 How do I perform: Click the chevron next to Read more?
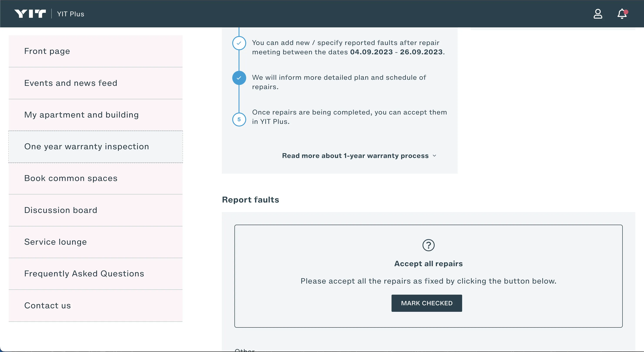click(434, 156)
